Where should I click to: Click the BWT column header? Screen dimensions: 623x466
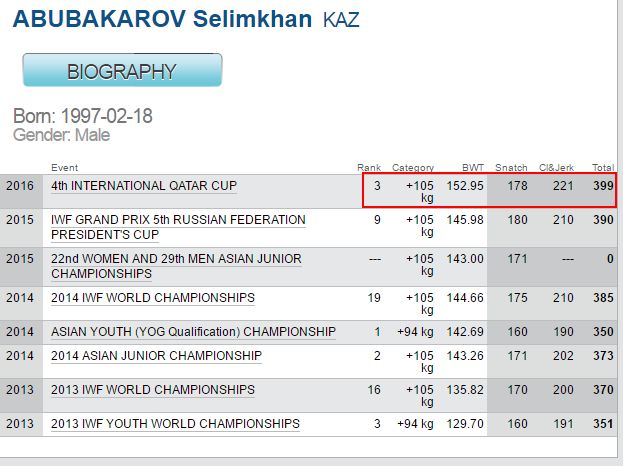pyautogui.click(x=472, y=167)
